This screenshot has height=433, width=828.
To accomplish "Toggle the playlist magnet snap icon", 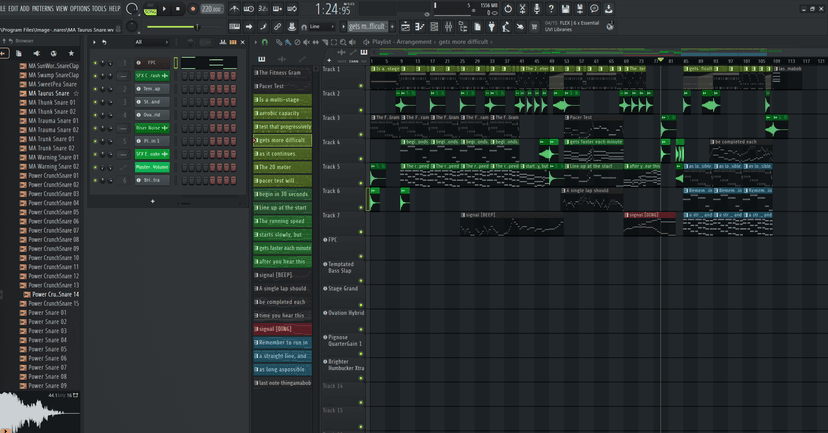I will pyautogui.click(x=264, y=42).
